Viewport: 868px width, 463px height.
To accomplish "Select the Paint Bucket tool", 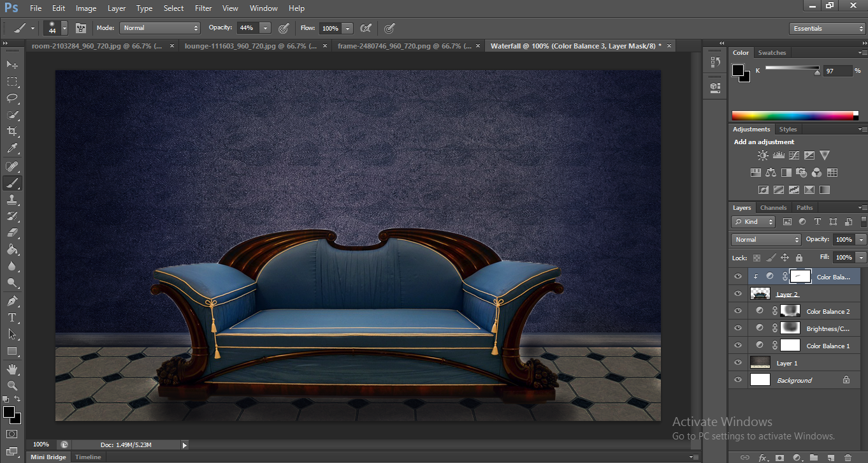I will [x=12, y=249].
